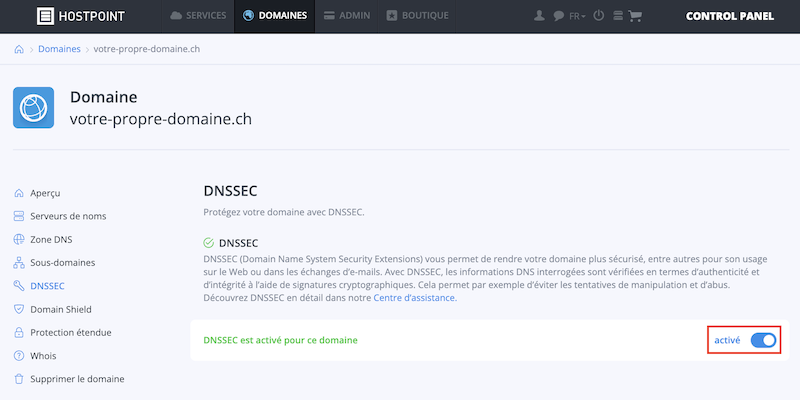
Task: Open the chat bubble icon
Action: 558,16
